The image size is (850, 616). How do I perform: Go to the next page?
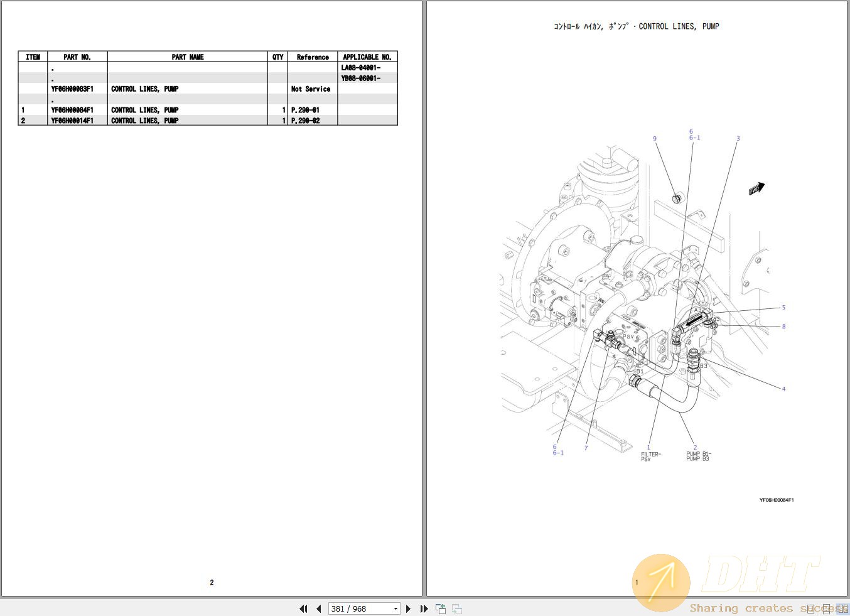tap(409, 608)
